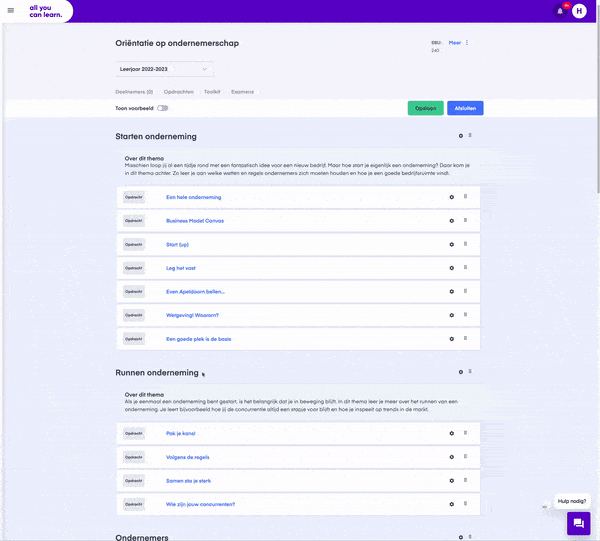Click gear icon on Business Model Canvas row
The image size is (600, 541).
[452, 221]
